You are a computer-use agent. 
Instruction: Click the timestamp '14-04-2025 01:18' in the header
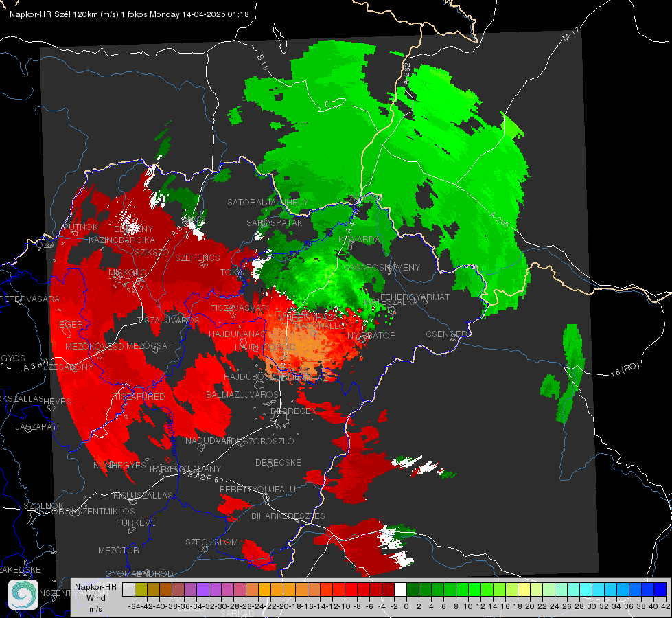tap(215, 14)
